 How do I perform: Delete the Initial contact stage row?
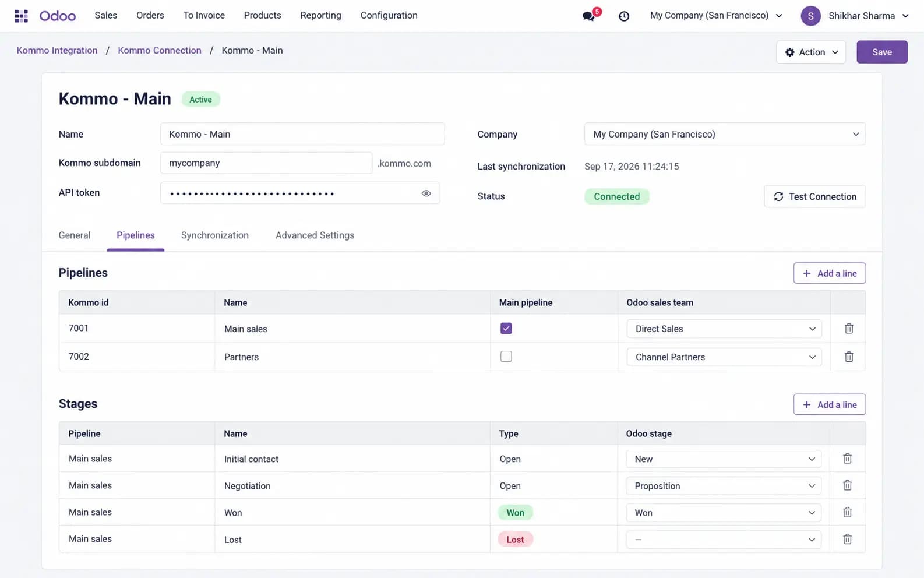coord(847,459)
